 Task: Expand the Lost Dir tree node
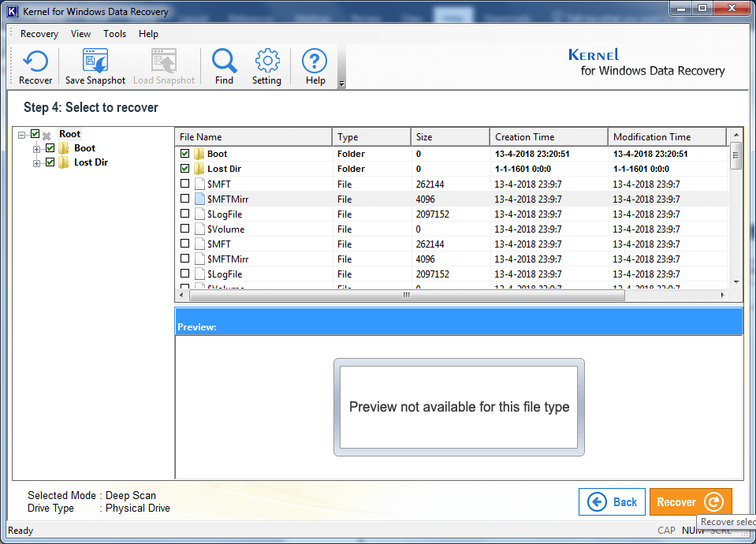[x=36, y=163]
